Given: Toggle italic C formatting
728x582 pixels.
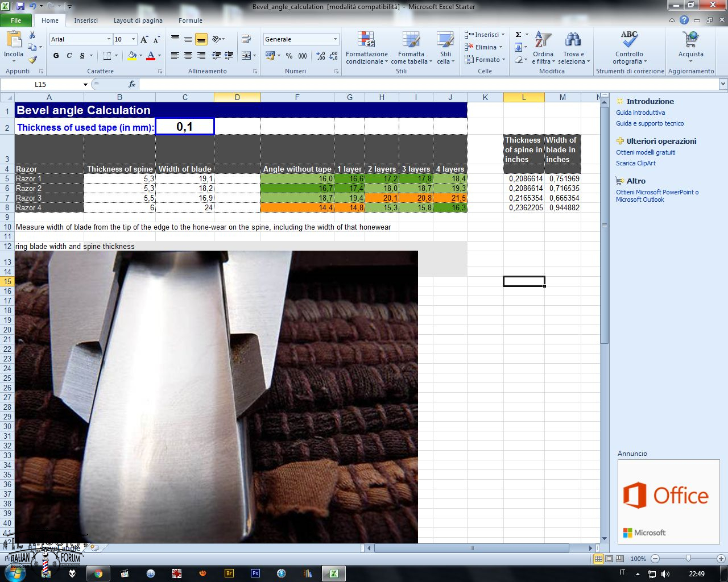Looking at the screenshot, I should click(69, 56).
